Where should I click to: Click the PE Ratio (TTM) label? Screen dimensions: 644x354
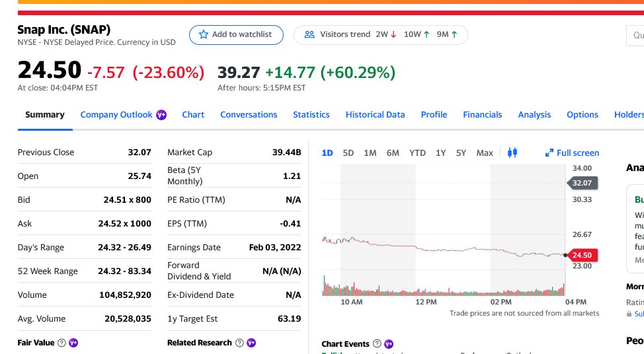(x=196, y=199)
